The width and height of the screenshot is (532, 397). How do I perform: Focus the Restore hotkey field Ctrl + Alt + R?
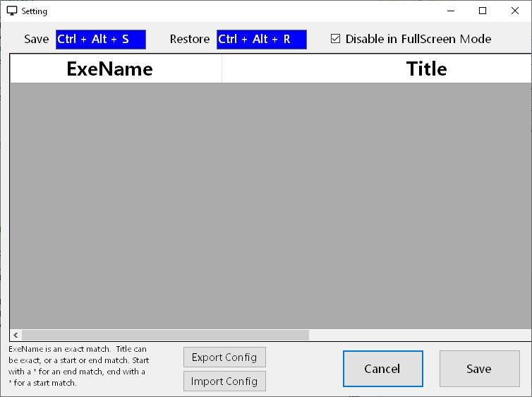261,40
